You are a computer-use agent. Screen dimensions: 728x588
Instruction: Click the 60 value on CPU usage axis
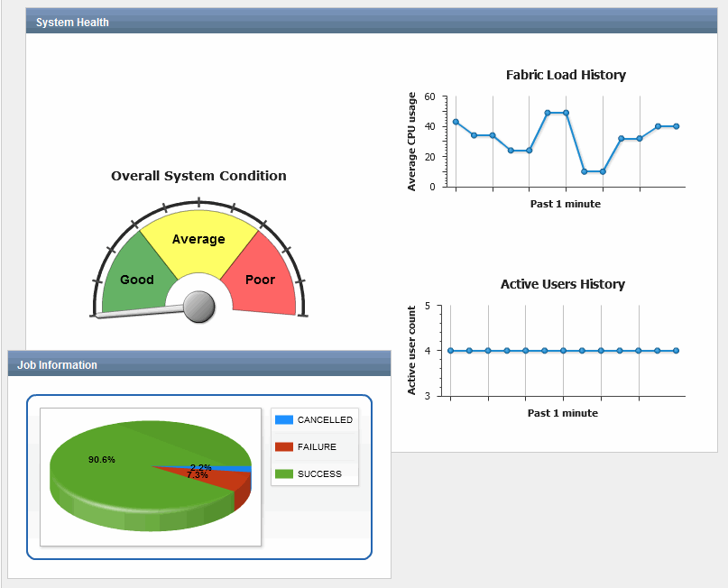(x=429, y=96)
